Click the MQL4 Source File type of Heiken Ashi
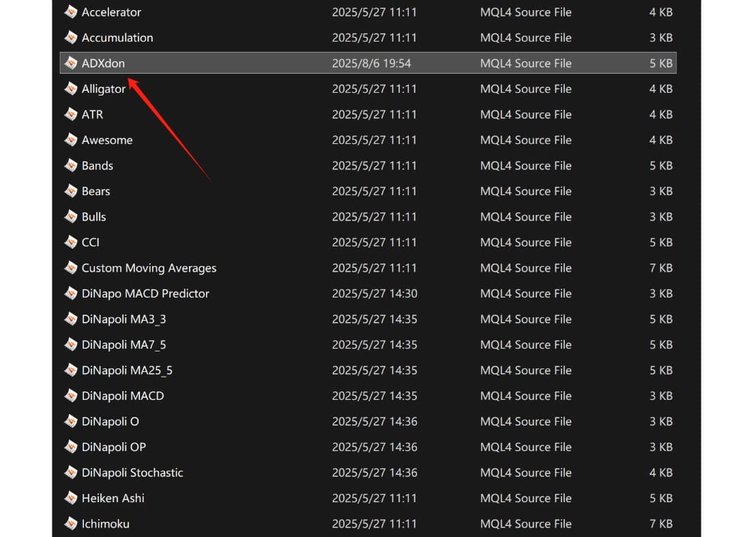 click(526, 498)
